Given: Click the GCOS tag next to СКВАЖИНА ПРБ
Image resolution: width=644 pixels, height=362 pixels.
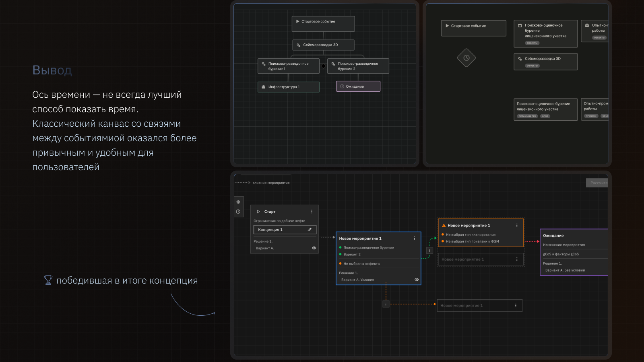Looking at the screenshot, I should tap(545, 116).
